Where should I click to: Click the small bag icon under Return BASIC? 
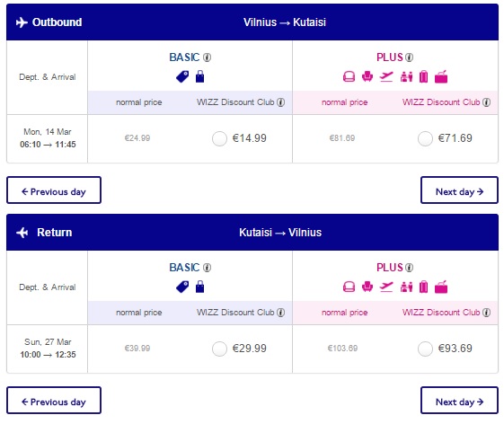[200, 287]
